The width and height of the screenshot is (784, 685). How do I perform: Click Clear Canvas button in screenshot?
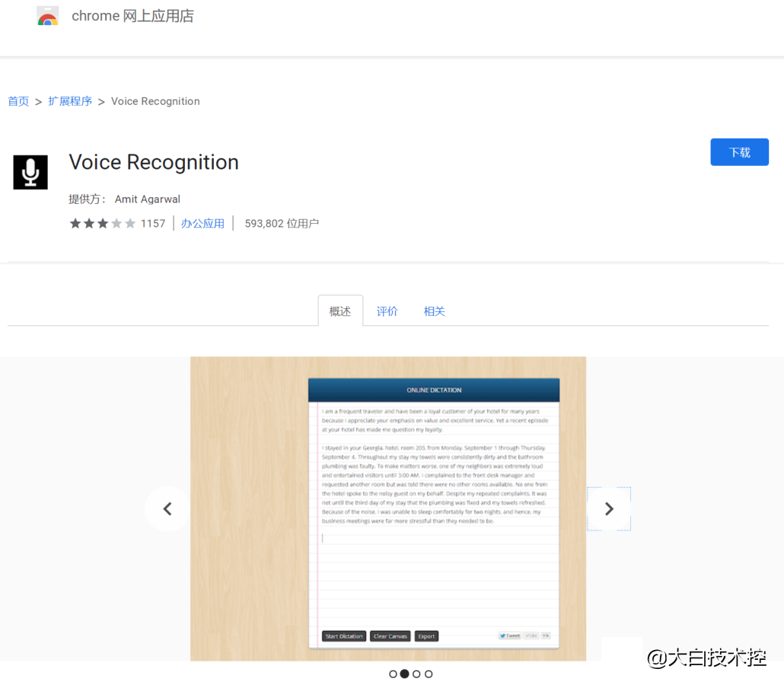(390, 636)
